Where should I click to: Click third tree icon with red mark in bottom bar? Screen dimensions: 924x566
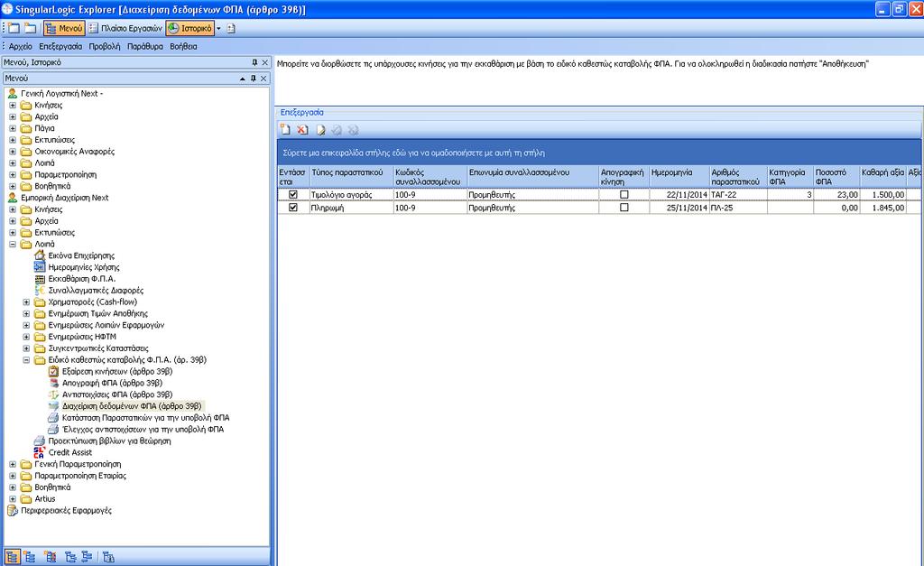point(51,557)
